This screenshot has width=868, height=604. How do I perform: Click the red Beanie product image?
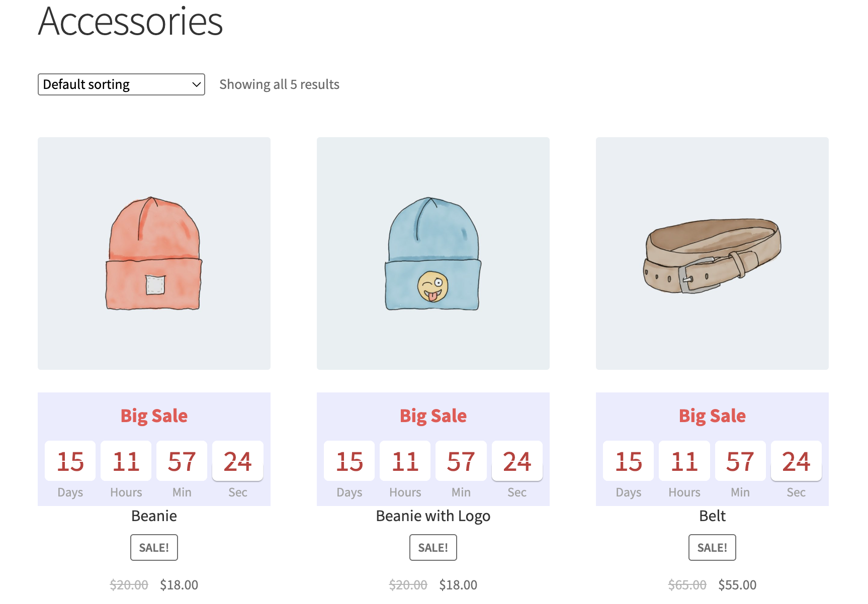[154, 253]
